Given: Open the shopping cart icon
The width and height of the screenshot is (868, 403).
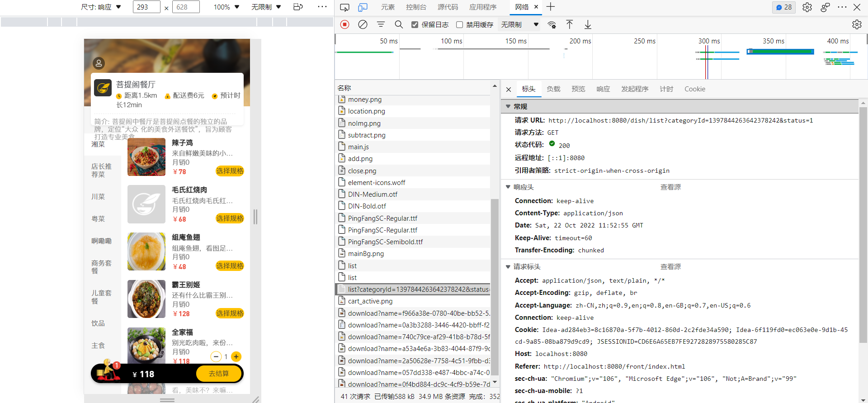Looking at the screenshot, I should (108, 370).
